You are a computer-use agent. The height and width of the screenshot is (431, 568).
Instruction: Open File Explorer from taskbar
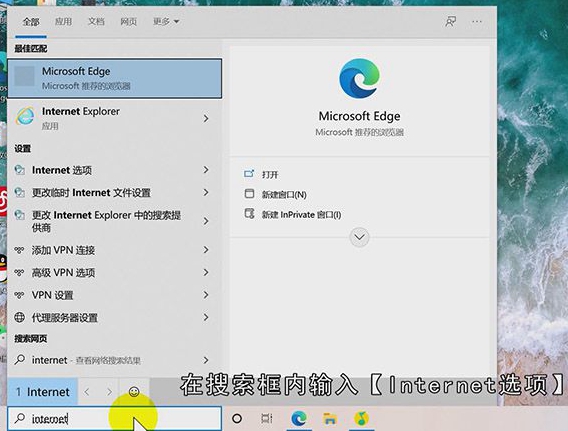point(330,419)
